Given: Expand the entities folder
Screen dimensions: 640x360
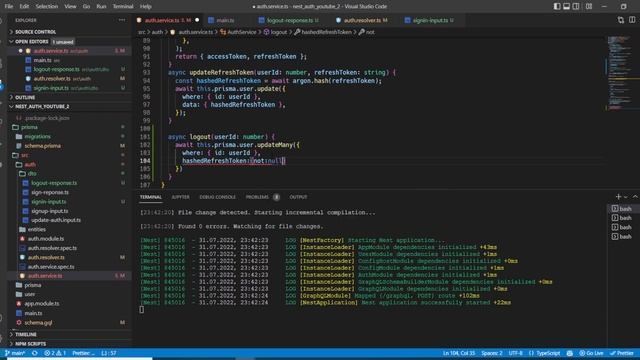Looking at the screenshot, I should click(x=69, y=229).
